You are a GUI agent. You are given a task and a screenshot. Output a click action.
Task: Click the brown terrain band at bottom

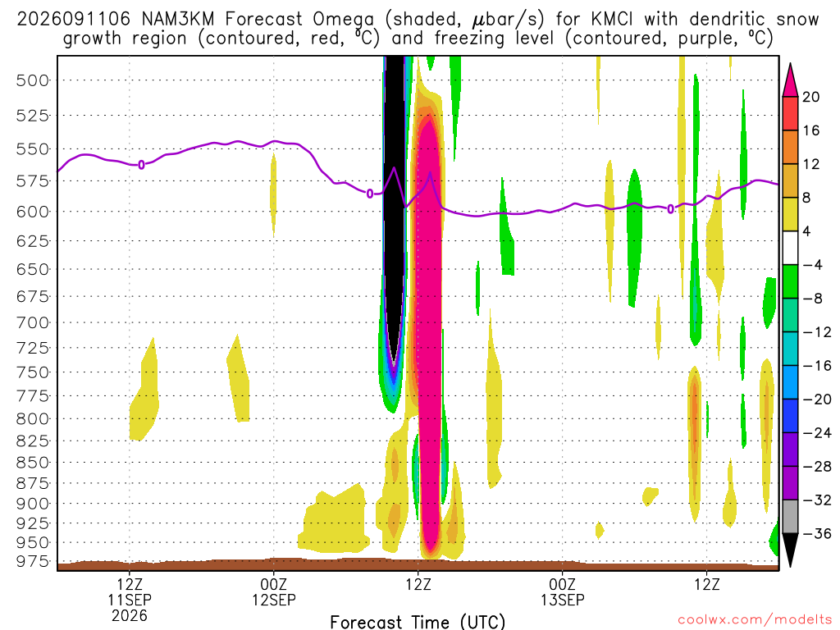click(418, 564)
